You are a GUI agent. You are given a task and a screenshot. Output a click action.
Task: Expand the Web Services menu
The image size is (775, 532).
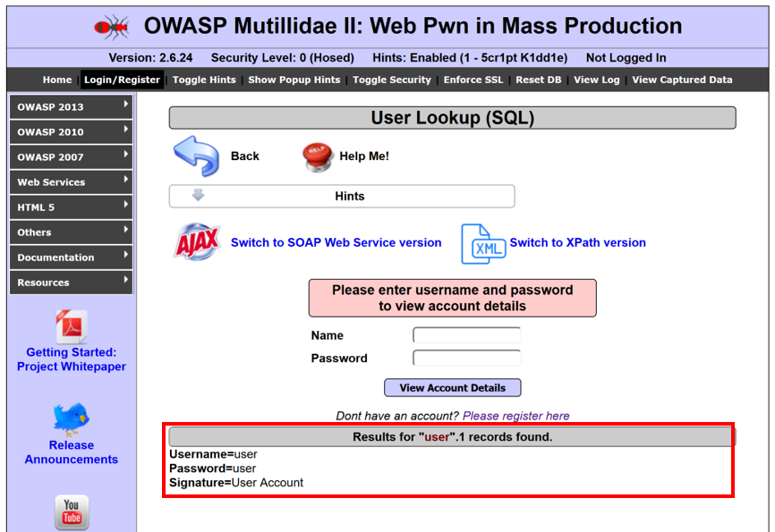point(72,182)
